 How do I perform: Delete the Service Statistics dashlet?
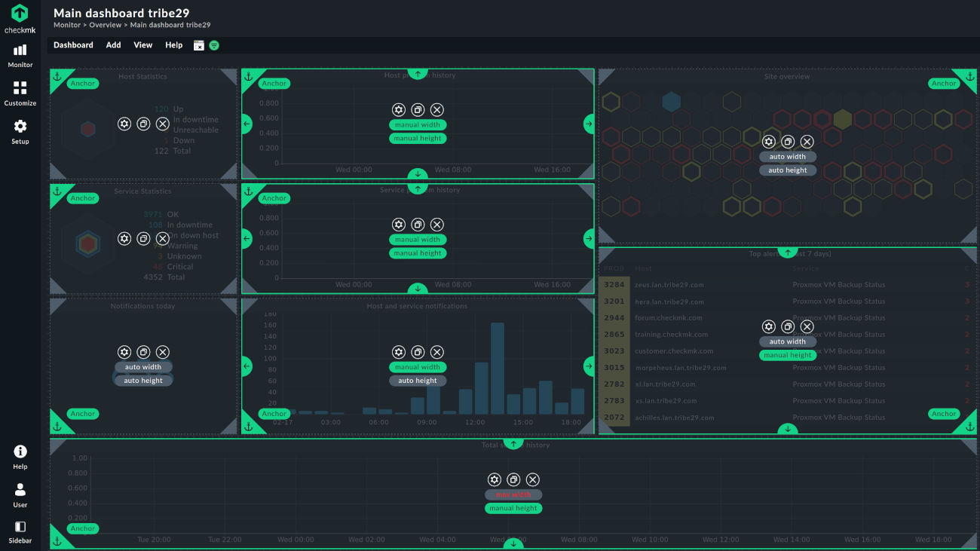pos(162,238)
